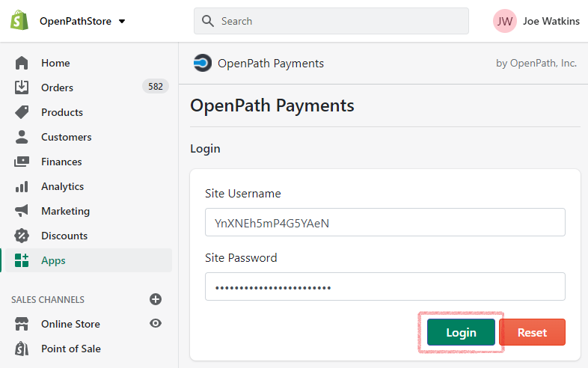Click the Discounts percent badge icon
The image size is (588, 368).
pyautogui.click(x=22, y=236)
